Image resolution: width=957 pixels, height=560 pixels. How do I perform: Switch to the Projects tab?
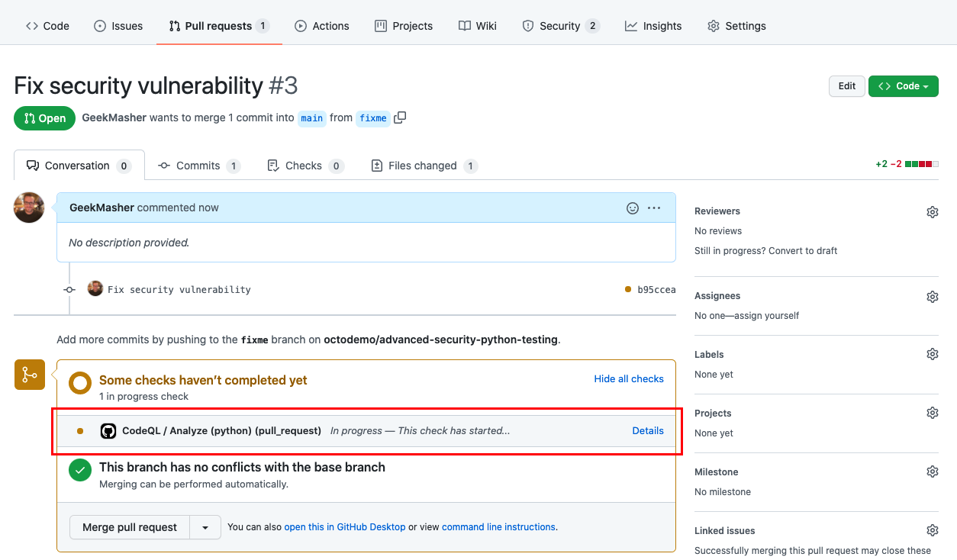404,26
